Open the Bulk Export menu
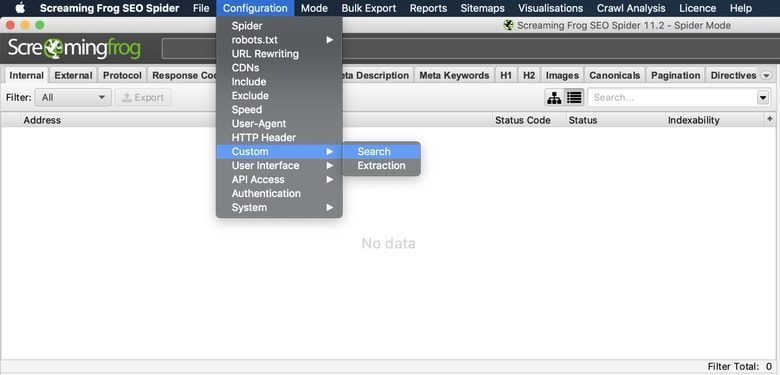The width and height of the screenshot is (780, 375). (369, 8)
